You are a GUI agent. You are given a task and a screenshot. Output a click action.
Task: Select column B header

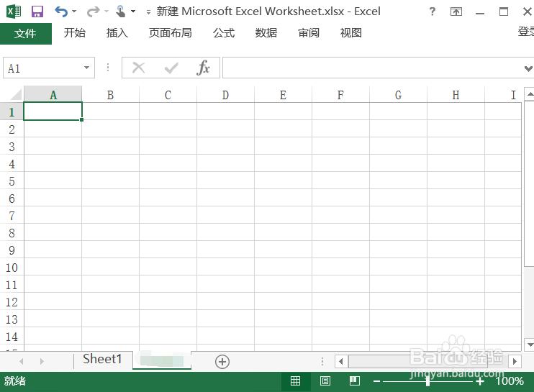point(110,95)
